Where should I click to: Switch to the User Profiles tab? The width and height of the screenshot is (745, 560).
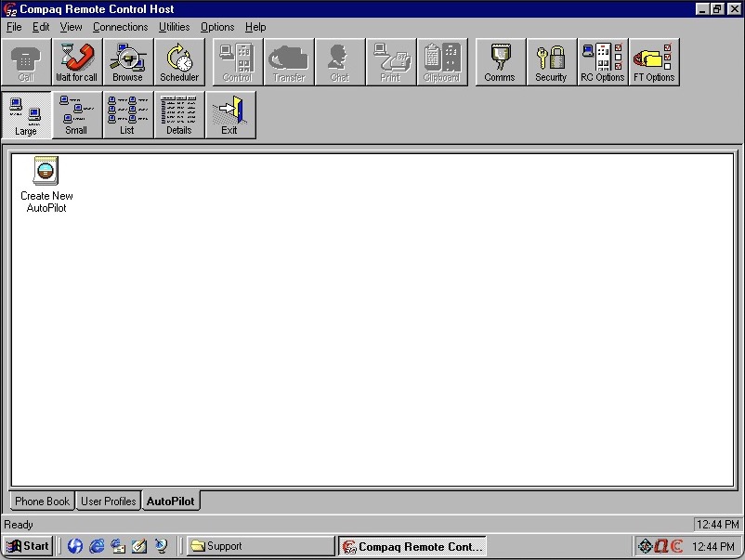point(108,501)
